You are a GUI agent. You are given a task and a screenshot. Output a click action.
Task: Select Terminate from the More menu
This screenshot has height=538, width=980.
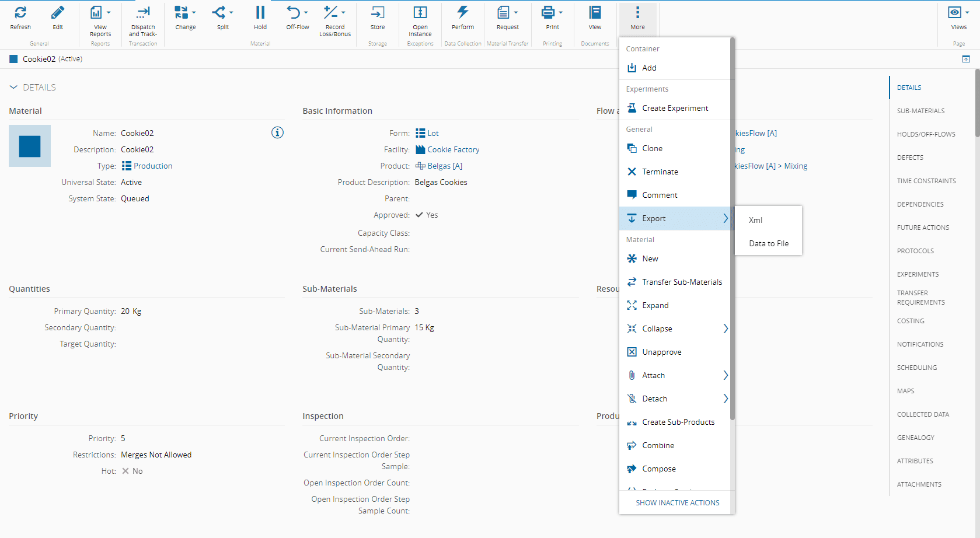tap(660, 172)
